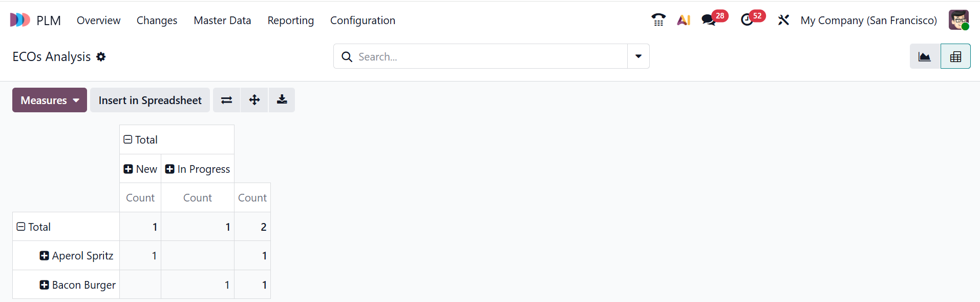980x302 pixels.
Task: Open the discuss messages icon
Action: [x=709, y=20]
